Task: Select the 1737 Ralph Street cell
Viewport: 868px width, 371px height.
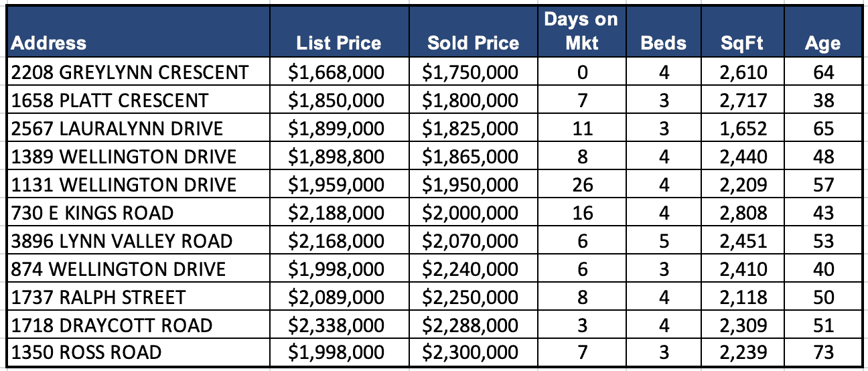Action: [x=98, y=297]
